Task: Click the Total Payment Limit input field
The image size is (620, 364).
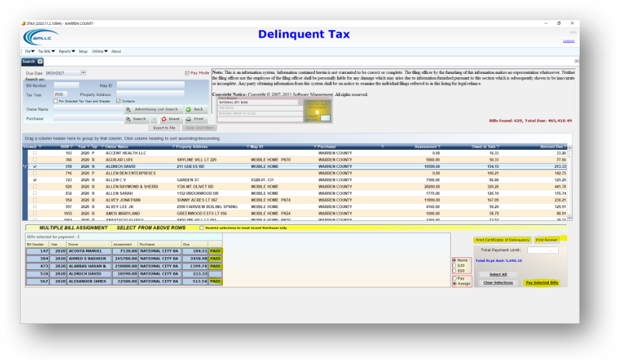Action: point(543,250)
